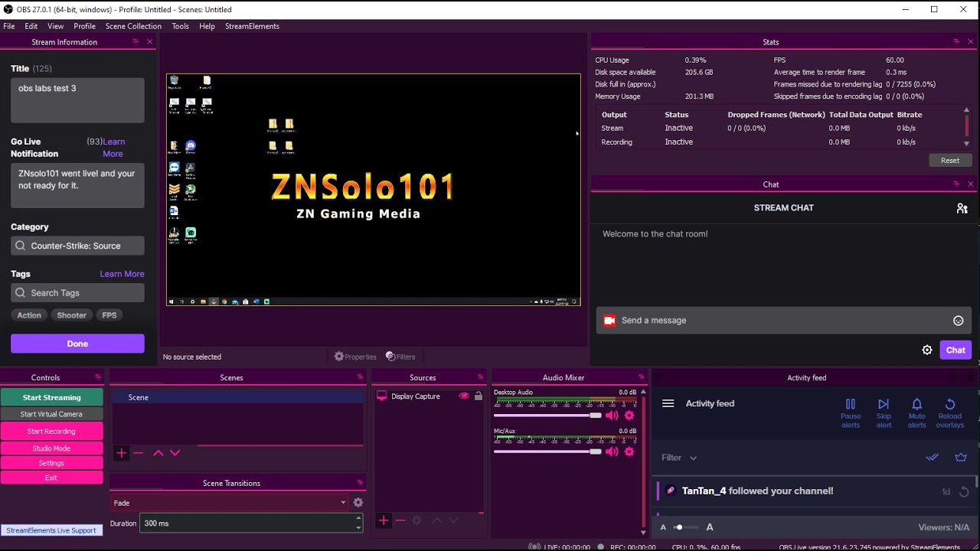Replay the TanTan_4 follow alert
Image resolution: width=980 pixels, height=551 pixels.
pyautogui.click(x=965, y=492)
